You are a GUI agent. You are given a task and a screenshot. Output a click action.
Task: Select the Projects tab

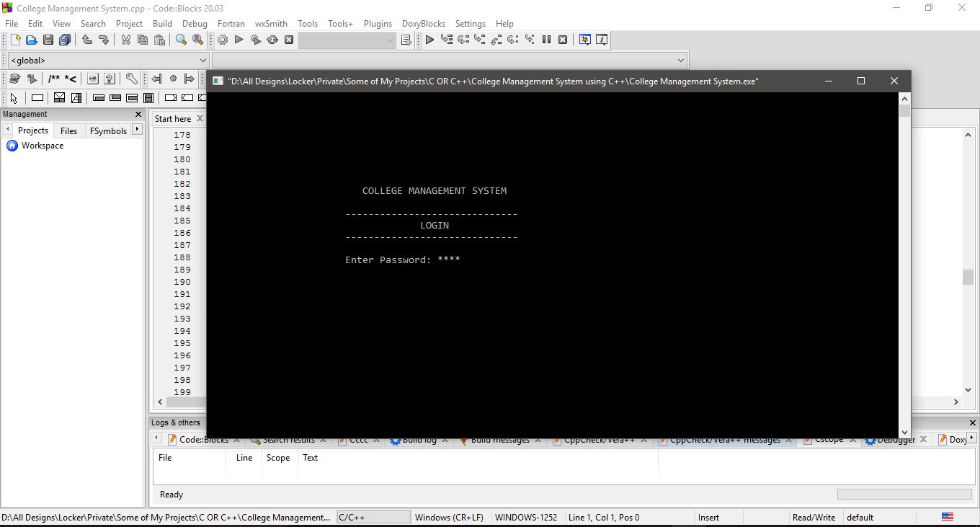coord(33,130)
